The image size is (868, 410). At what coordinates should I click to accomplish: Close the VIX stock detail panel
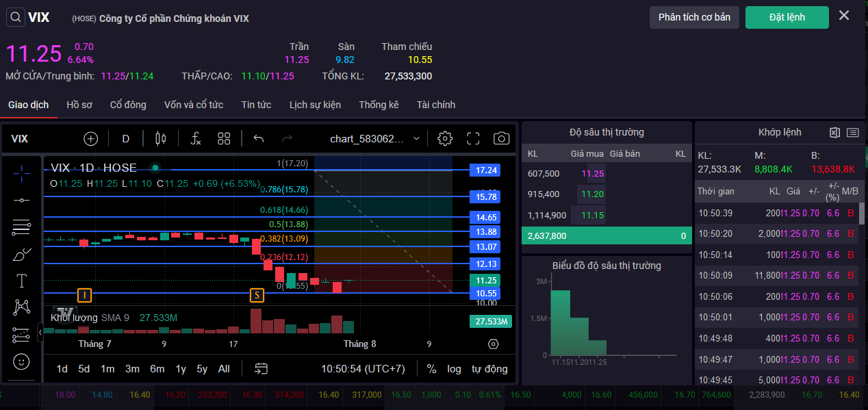[844, 16]
